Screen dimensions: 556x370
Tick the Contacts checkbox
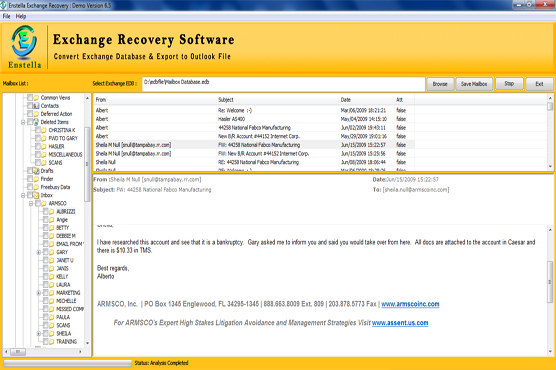pyautogui.click(x=30, y=106)
